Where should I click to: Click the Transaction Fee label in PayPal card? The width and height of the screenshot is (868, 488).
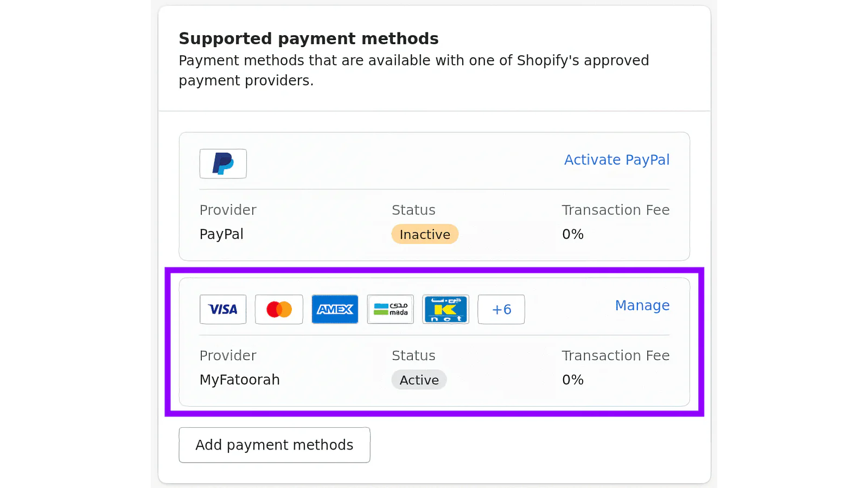pyautogui.click(x=616, y=210)
